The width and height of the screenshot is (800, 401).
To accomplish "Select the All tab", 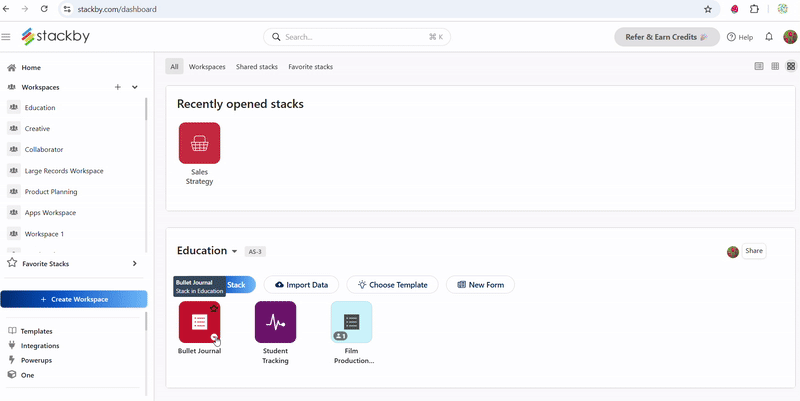I will [x=174, y=66].
